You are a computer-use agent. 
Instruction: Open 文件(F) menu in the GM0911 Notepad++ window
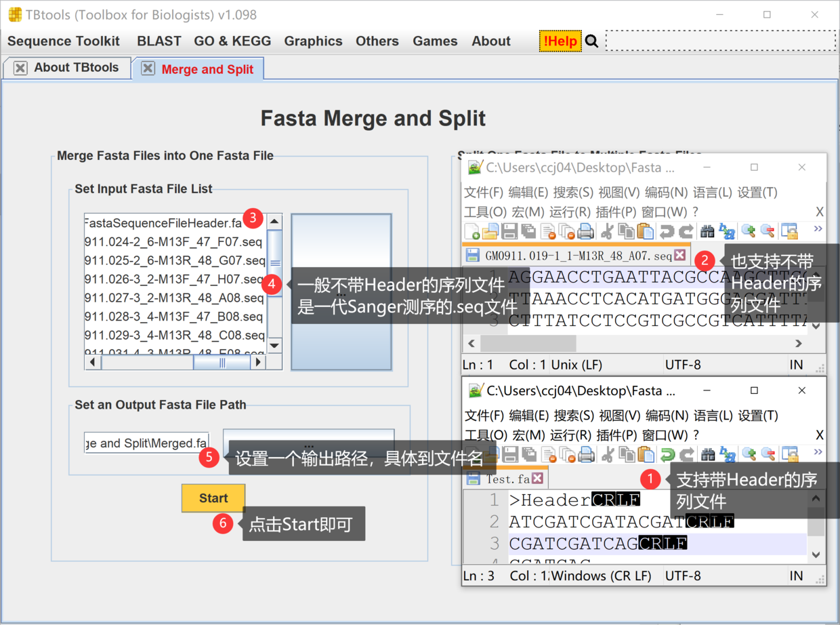coord(484,193)
